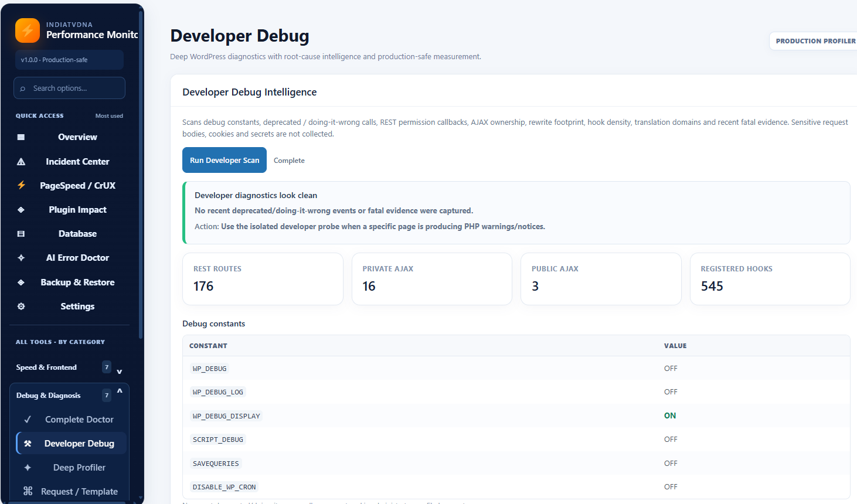Image resolution: width=857 pixels, height=504 pixels.
Task: Click the Plugin Impact diamond icon
Action: [21, 210]
